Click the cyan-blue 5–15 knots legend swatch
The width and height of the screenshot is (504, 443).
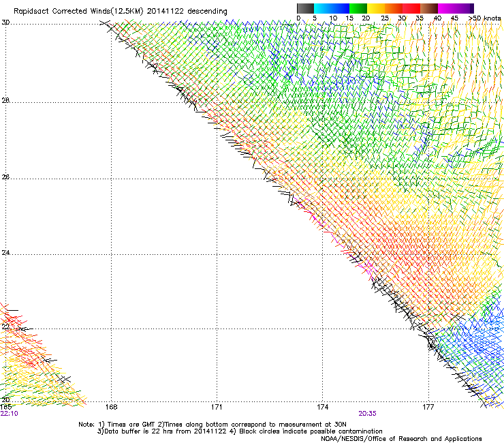[x=332, y=8]
